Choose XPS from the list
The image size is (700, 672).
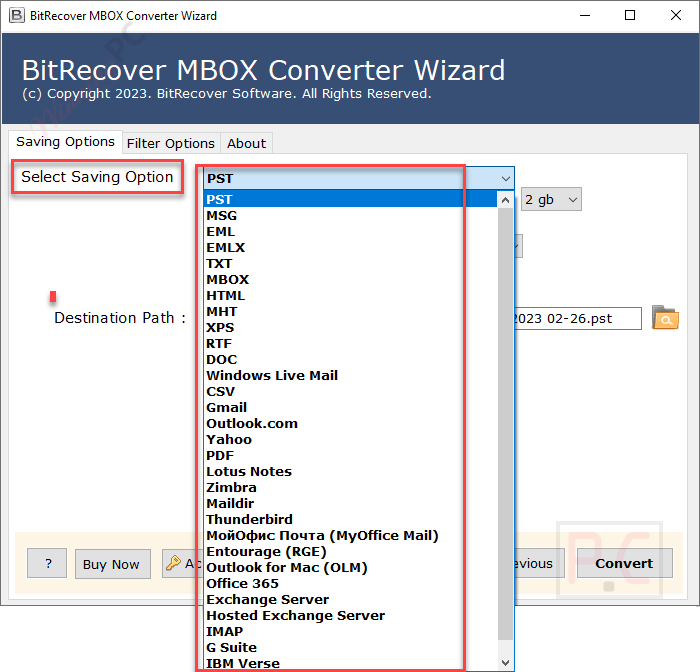coord(350,327)
